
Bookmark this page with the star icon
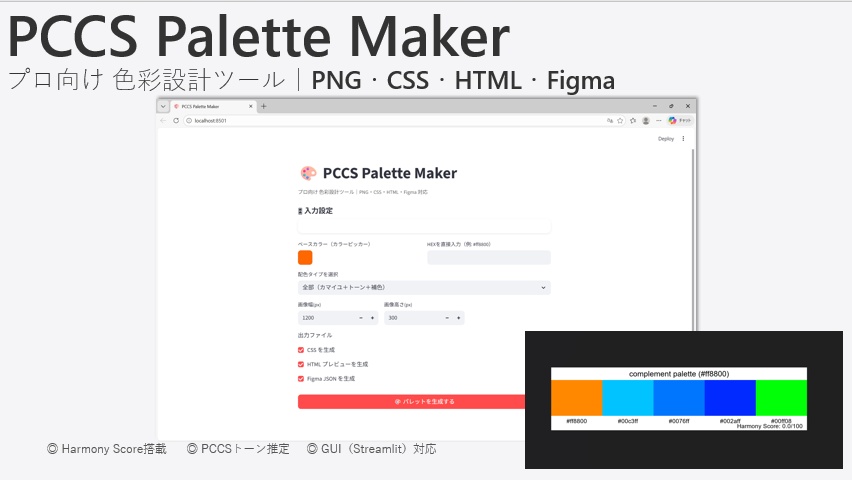pos(620,121)
